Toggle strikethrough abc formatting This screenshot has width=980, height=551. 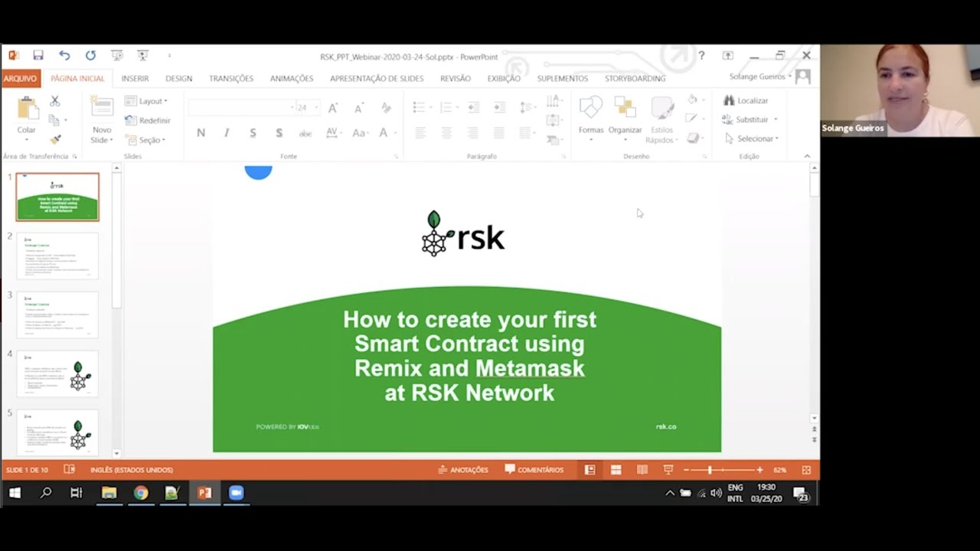[x=305, y=132]
